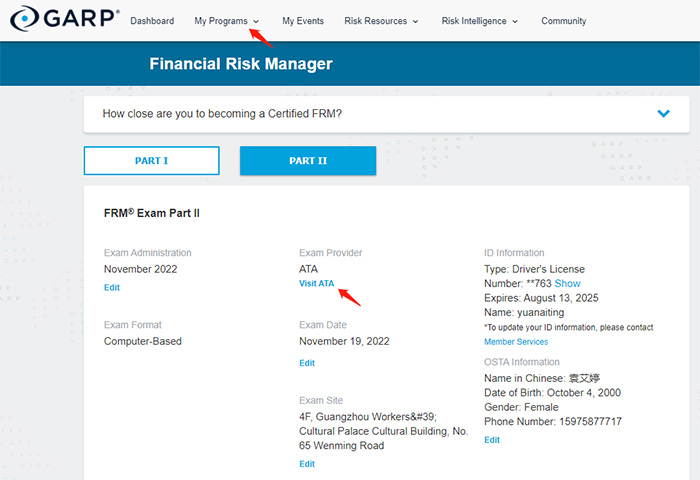Open the Risk Resources menu
Viewport: 700px width, 480px height.
click(375, 21)
